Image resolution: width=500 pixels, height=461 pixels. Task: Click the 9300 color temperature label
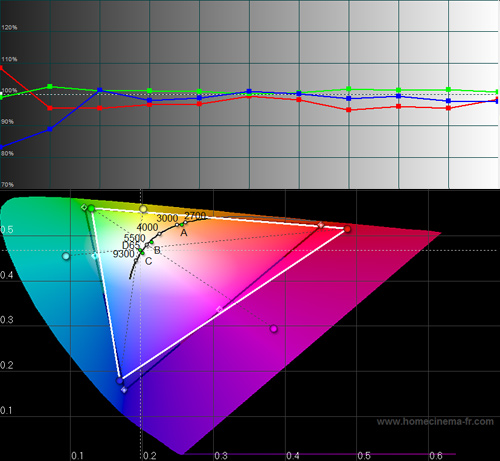[x=123, y=254]
